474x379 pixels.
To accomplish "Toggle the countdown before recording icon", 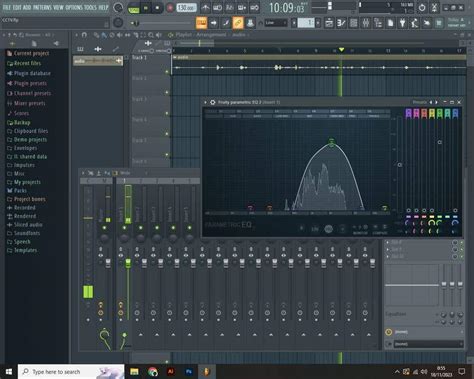I will (x=230, y=7).
